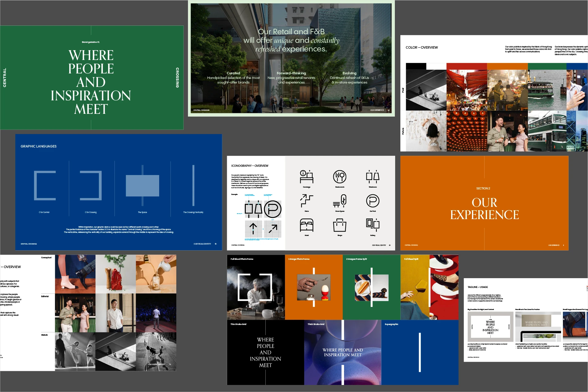Screen dimensions: 588x392
Task: Click the large circled P example icon
Action: [272, 209]
